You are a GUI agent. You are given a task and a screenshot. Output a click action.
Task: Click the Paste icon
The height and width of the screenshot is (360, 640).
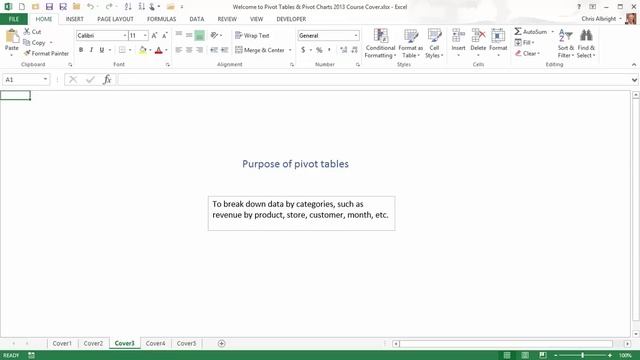point(12,37)
